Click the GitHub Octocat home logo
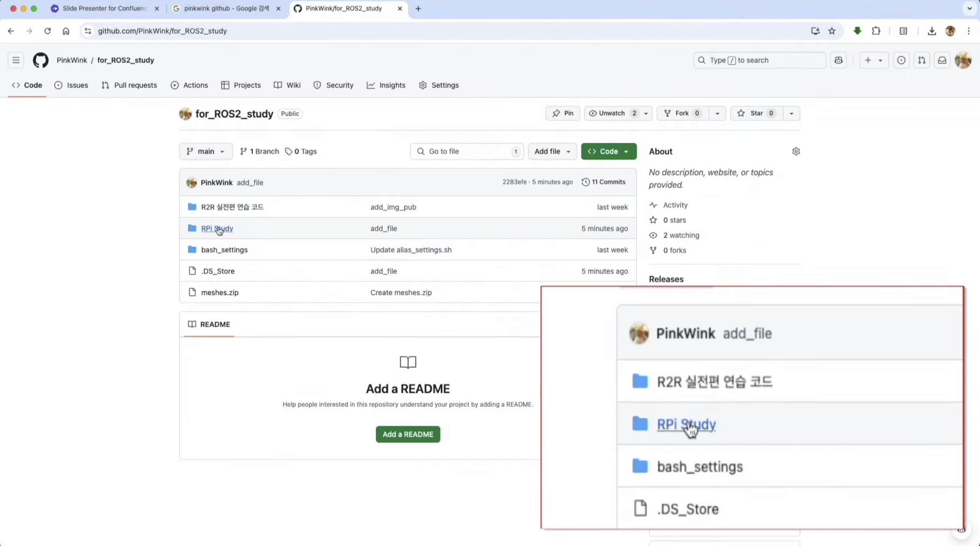980x546 pixels. point(40,60)
